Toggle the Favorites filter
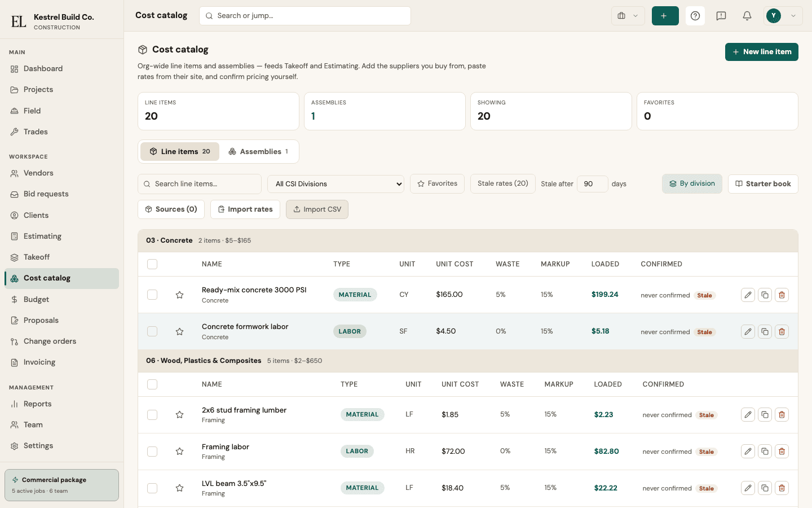 coord(437,184)
